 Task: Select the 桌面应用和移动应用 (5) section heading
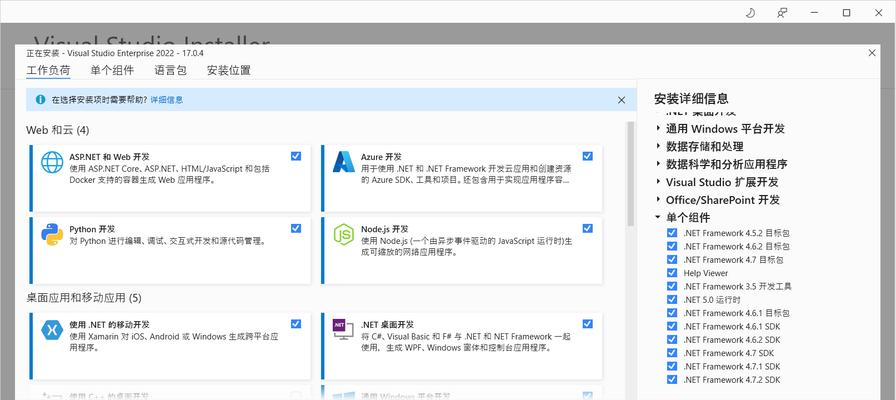[83, 298]
